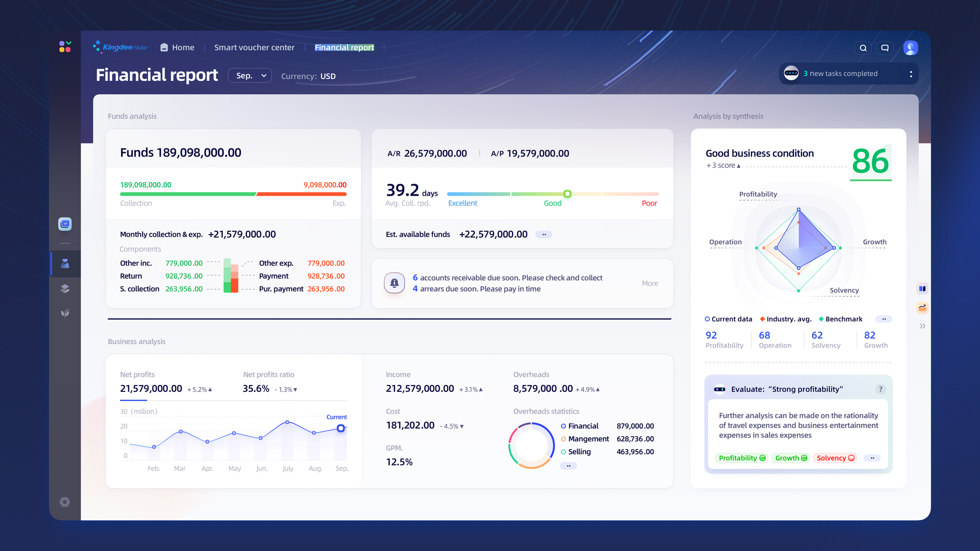Toggle Current data legend item
This screenshot has width=980, height=551.
[x=728, y=319]
